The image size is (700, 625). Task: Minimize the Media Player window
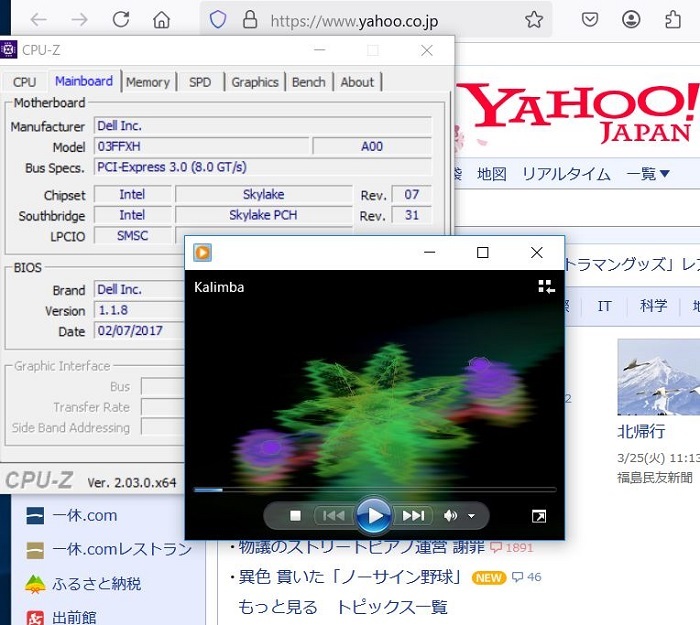coord(429,252)
